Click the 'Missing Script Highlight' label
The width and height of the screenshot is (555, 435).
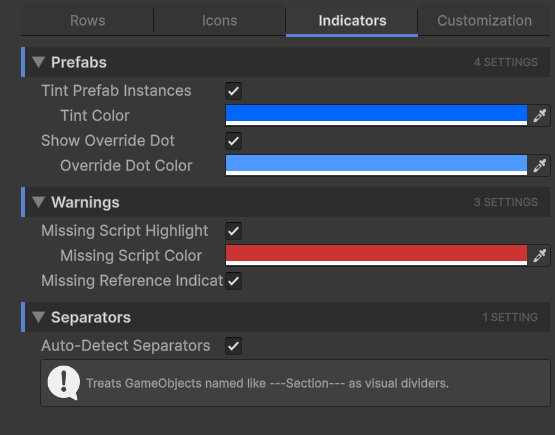tap(125, 231)
